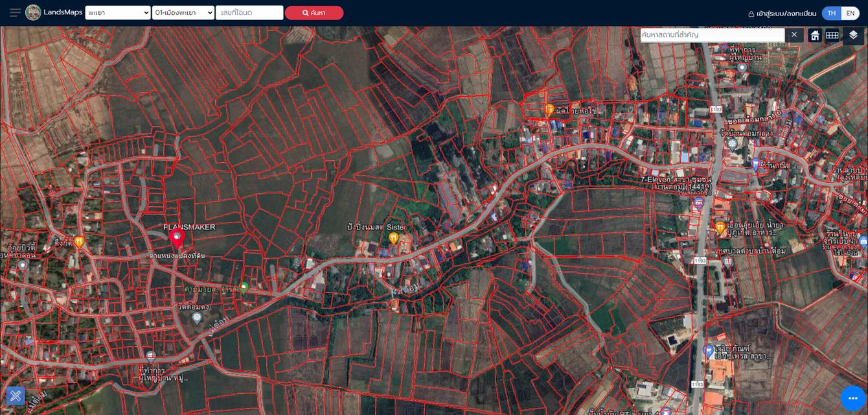Click the LandsMaps round emblem logo
The height and width of the screenshot is (415, 868).
coord(33,13)
